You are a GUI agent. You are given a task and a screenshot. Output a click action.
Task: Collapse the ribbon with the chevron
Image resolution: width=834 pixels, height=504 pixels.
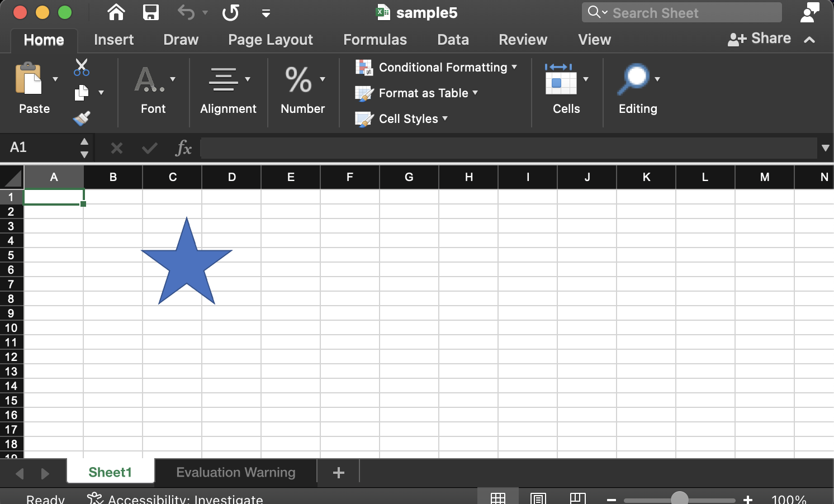[810, 39]
